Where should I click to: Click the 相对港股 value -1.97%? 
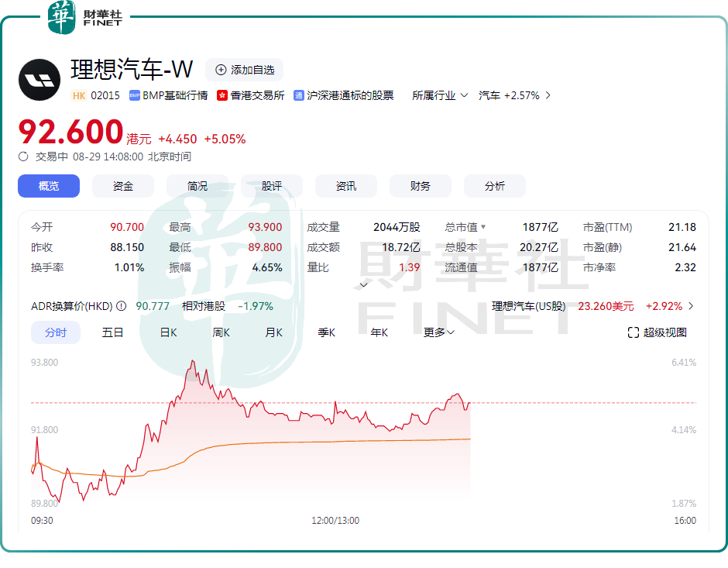tap(256, 306)
